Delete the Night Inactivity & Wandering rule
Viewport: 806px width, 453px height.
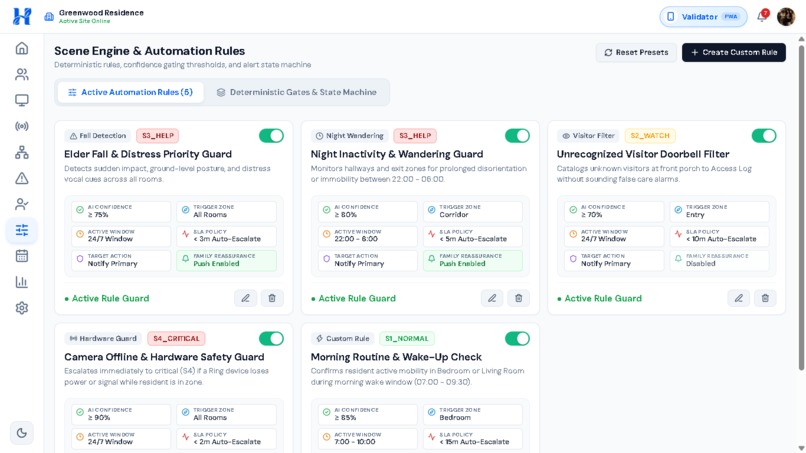pyautogui.click(x=519, y=298)
